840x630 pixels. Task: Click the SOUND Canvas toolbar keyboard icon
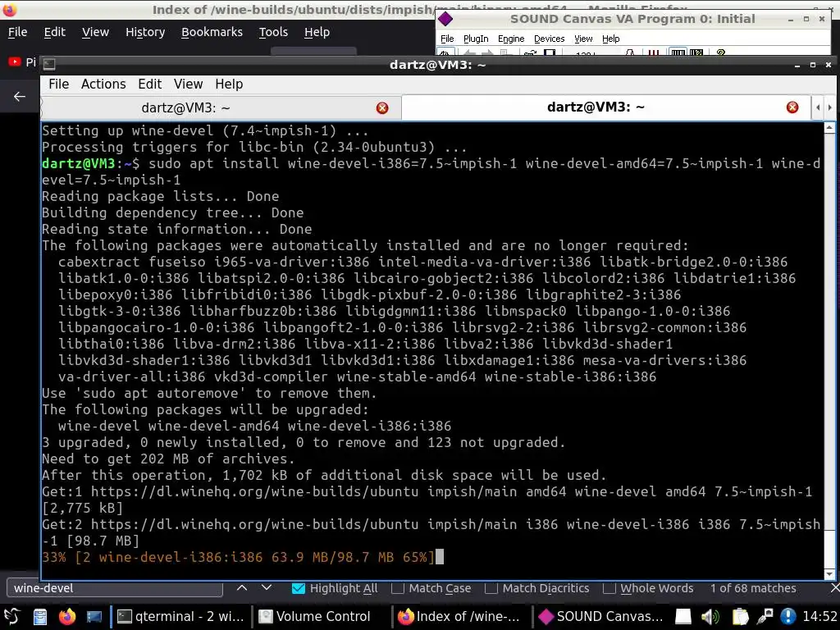click(678, 52)
